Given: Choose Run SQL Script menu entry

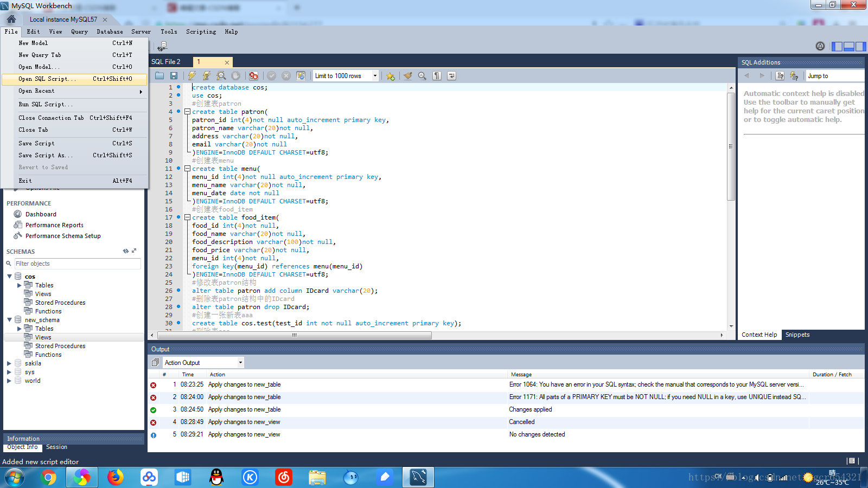Looking at the screenshot, I should 75,105.
